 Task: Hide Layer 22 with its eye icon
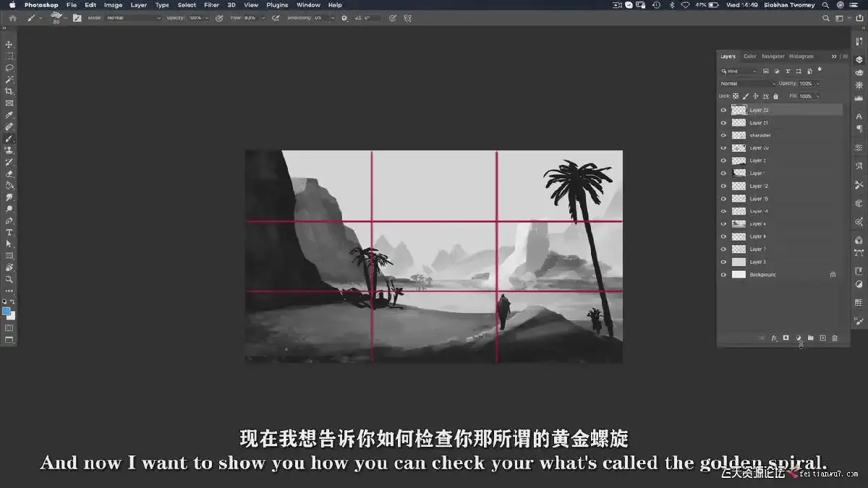(723, 110)
